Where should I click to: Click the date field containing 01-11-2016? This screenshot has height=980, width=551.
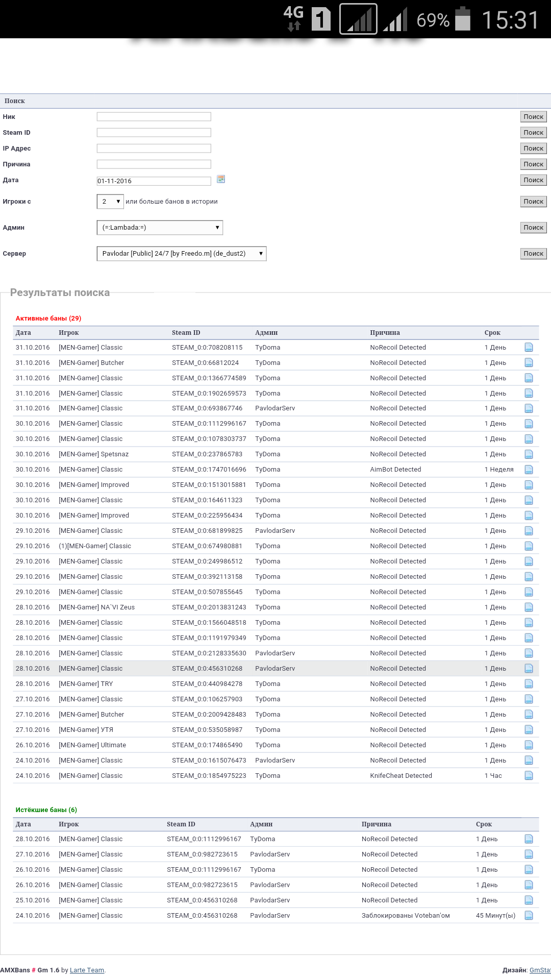[x=154, y=181]
